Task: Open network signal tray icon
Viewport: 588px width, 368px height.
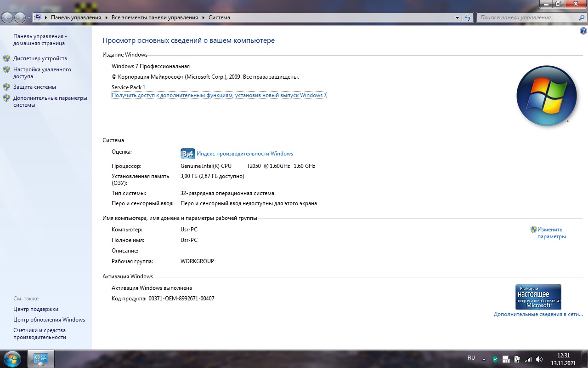Action: tap(528, 359)
